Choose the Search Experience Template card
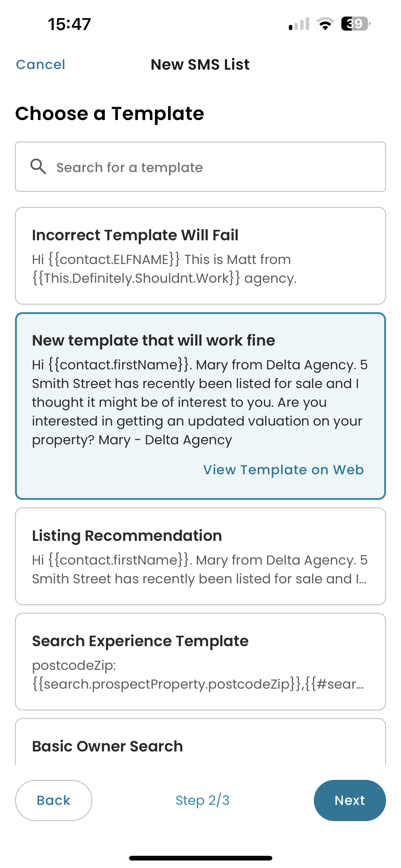 [200, 661]
